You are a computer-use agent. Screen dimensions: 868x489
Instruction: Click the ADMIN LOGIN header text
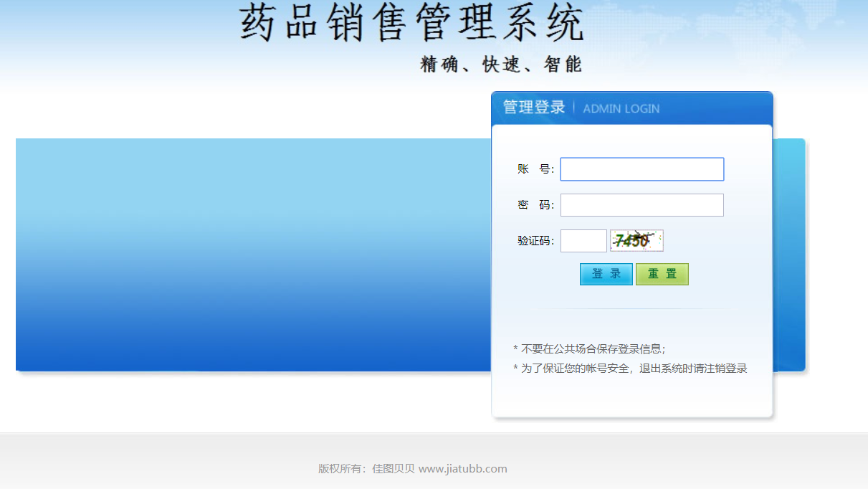click(x=621, y=108)
